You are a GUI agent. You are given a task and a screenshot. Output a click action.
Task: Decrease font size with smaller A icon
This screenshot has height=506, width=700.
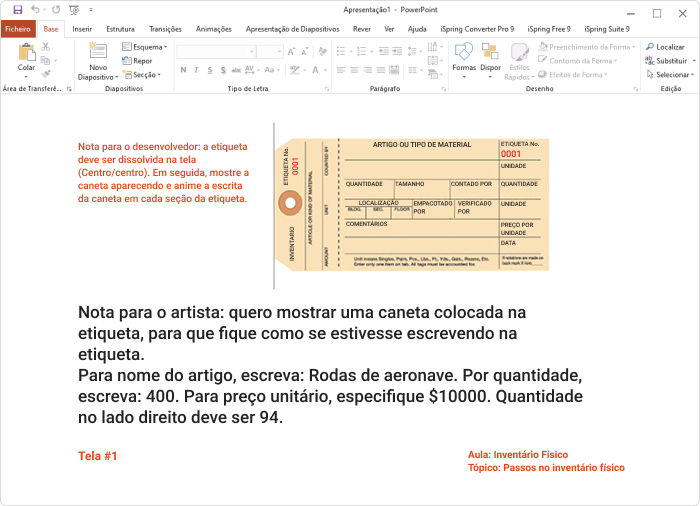[304, 52]
